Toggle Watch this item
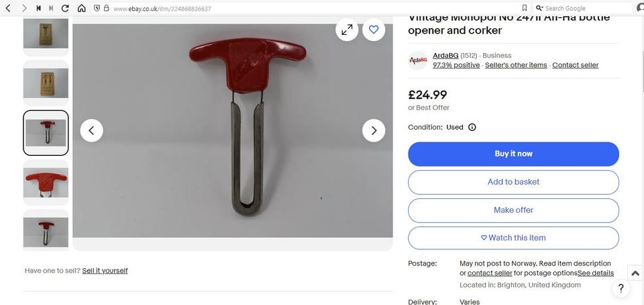 [513, 238]
